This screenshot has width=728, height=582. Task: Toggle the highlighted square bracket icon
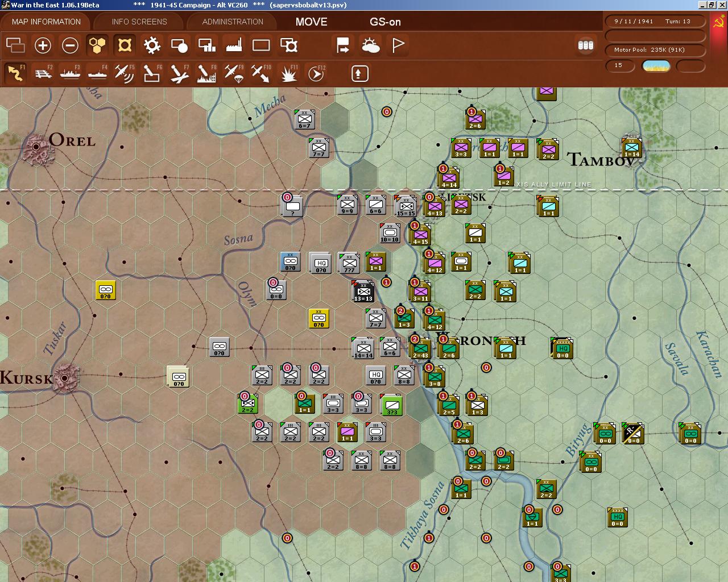click(x=125, y=45)
